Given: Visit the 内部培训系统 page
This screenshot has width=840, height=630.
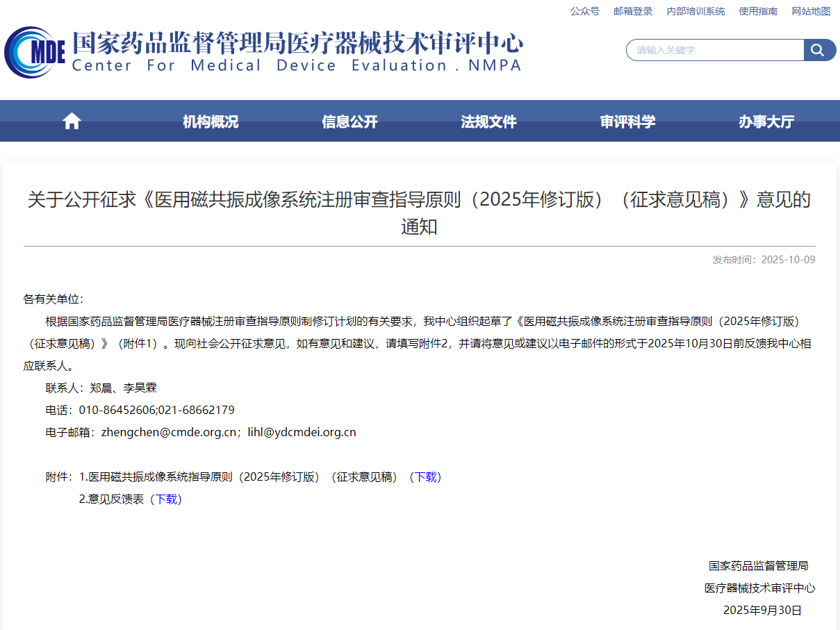Looking at the screenshot, I should pos(694,11).
